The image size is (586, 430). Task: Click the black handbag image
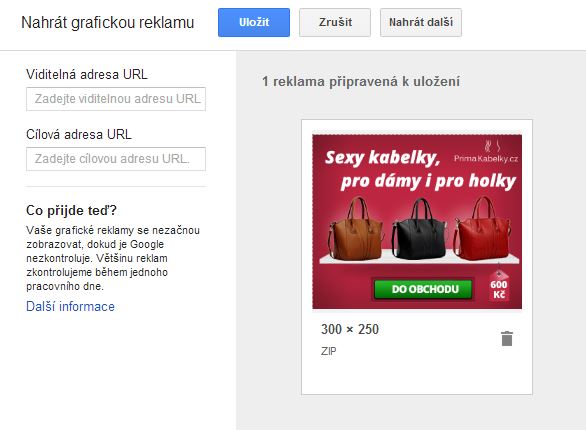coord(419,229)
